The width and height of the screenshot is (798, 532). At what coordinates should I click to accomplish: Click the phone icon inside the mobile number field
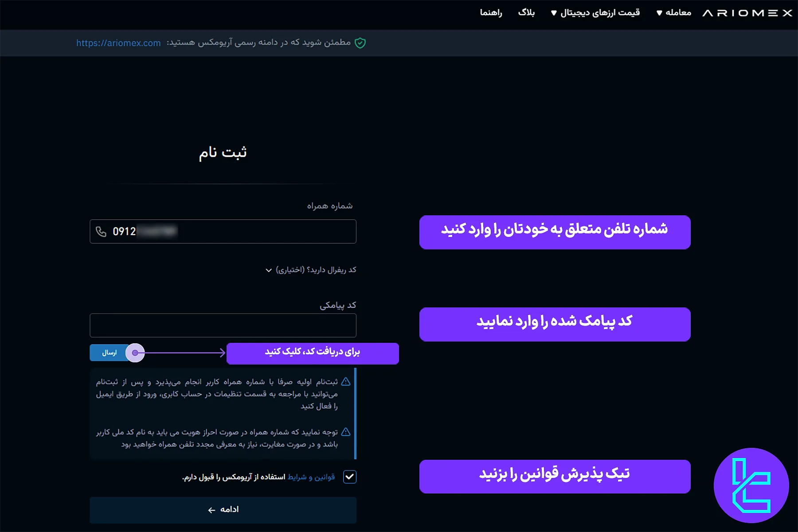pyautogui.click(x=101, y=231)
